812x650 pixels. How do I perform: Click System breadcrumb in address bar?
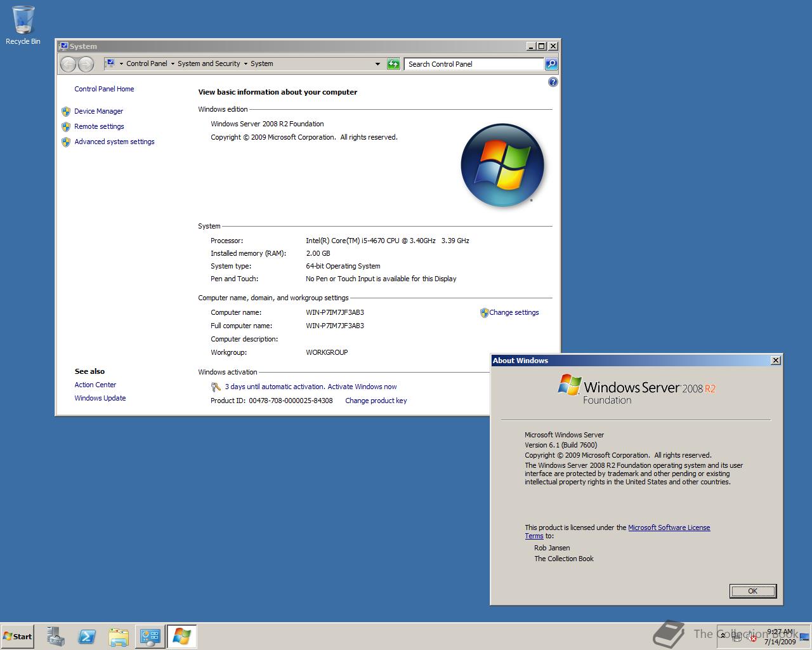pos(261,63)
